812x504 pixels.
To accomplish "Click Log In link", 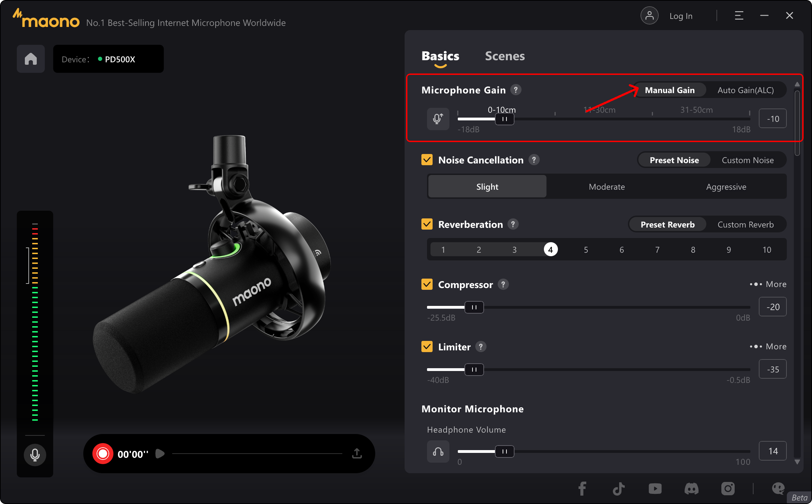I will coord(681,16).
